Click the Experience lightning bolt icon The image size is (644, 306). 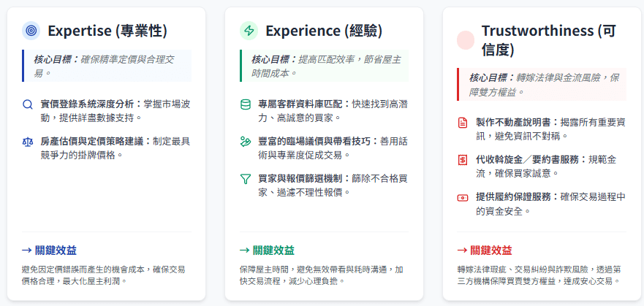click(249, 31)
